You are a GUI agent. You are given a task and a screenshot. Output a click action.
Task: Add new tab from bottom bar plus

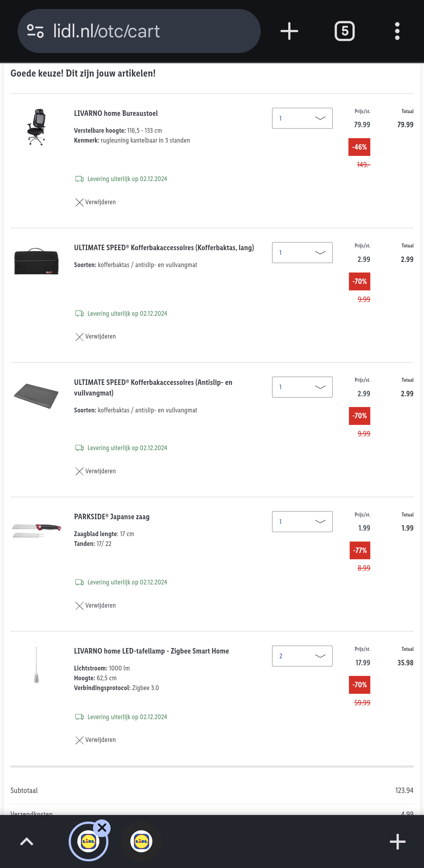pos(397,841)
